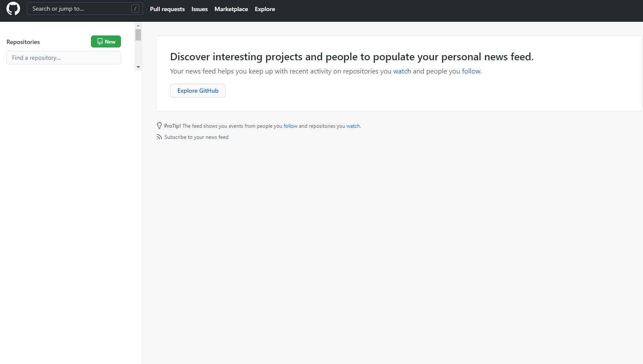Click the Explore GitHub button
Screen dimensions: 643x364
pyautogui.click(x=198, y=91)
